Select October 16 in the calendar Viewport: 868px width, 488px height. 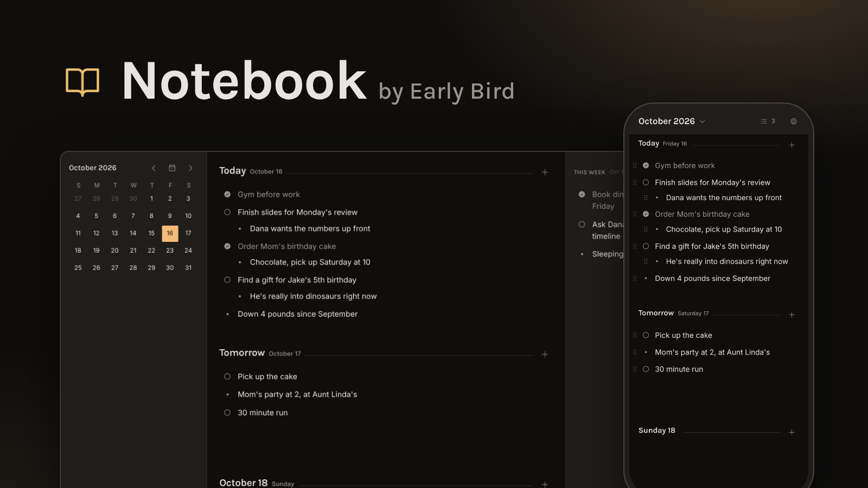tap(170, 233)
